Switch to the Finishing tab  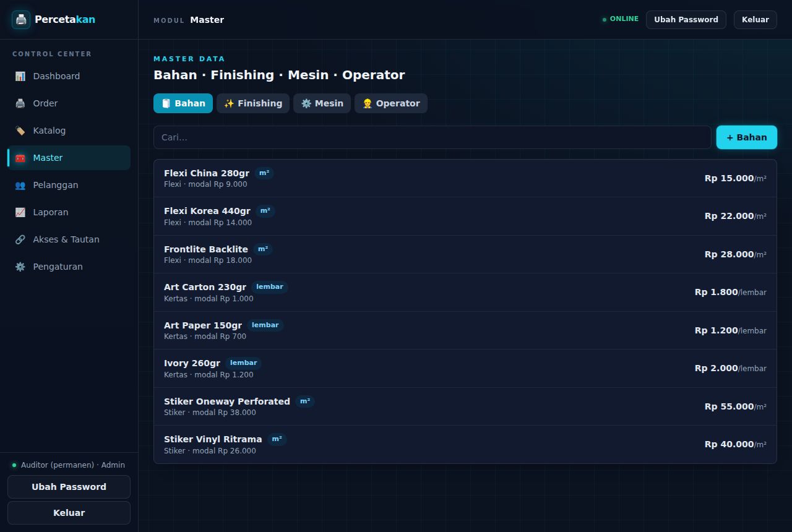click(x=253, y=103)
